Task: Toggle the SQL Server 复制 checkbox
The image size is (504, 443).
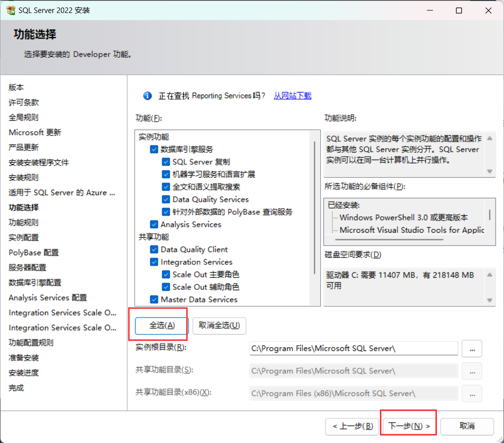Action: tap(166, 162)
